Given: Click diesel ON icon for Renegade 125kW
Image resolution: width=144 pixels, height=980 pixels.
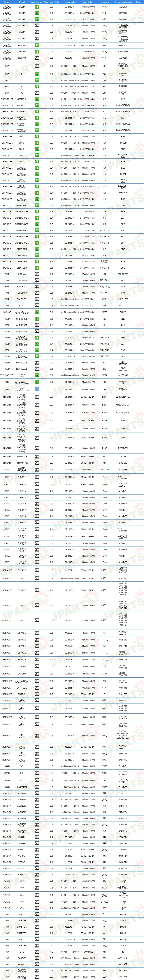Looking at the screenshot, I should 37,369.
